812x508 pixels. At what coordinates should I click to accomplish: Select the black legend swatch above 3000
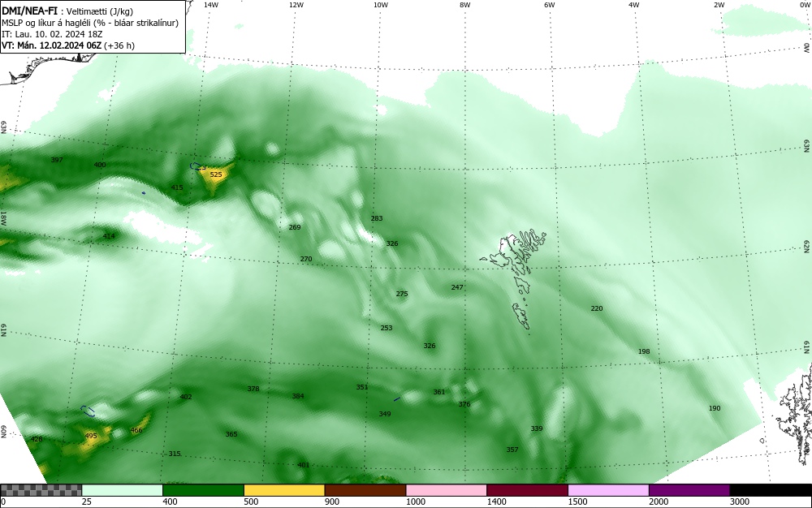coord(771,490)
